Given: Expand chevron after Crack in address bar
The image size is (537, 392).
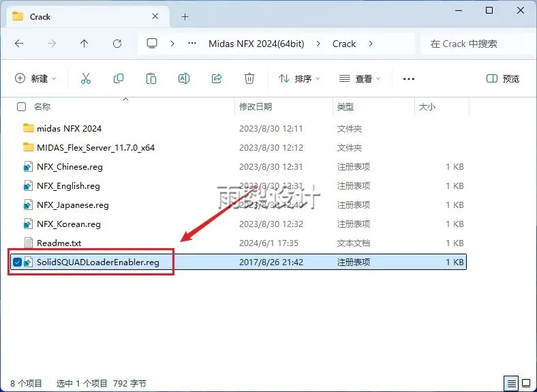Looking at the screenshot, I should pyautogui.click(x=371, y=44).
